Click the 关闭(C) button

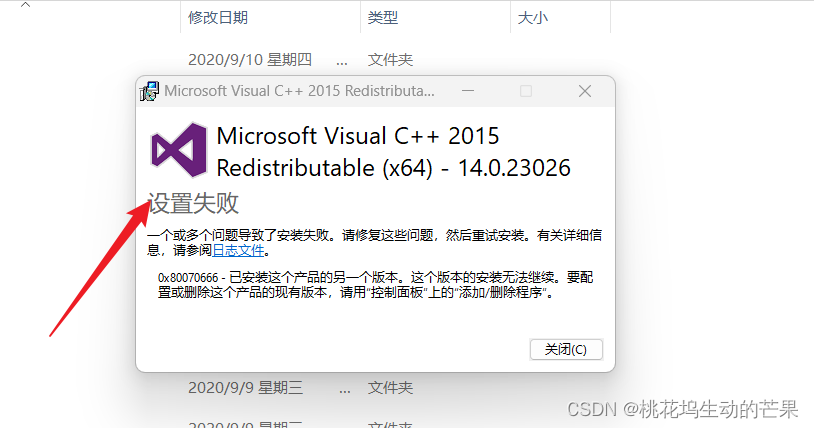(566, 350)
